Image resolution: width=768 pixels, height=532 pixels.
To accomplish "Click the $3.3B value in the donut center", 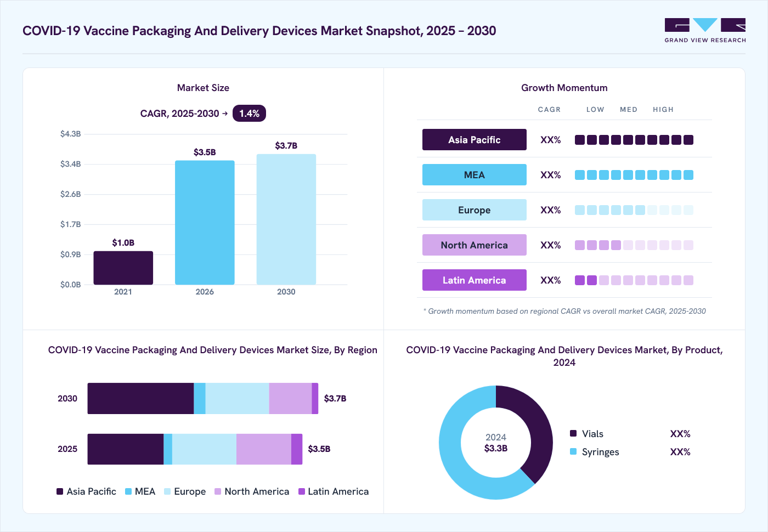I will pyautogui.click(x=496, y=448).
